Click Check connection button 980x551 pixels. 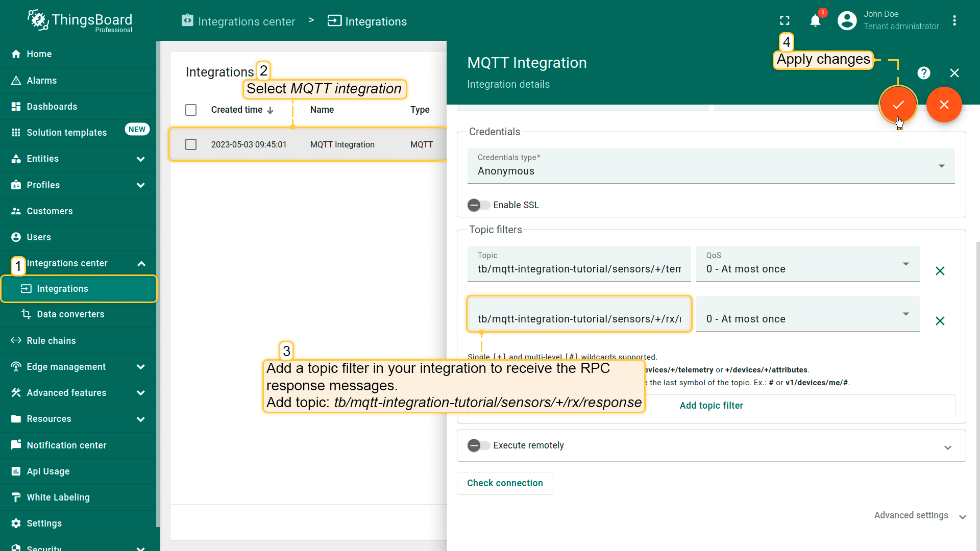pos(504,483)
